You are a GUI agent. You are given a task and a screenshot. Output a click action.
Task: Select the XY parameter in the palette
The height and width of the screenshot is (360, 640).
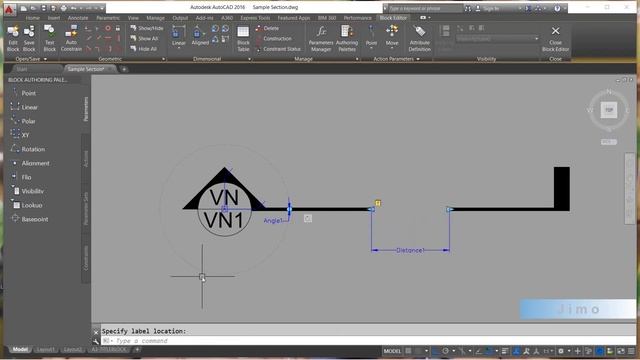click(x=20, y=135)
